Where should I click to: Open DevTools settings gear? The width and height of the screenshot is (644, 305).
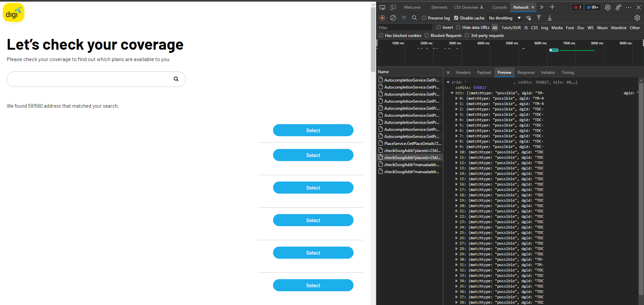[608, 7]
